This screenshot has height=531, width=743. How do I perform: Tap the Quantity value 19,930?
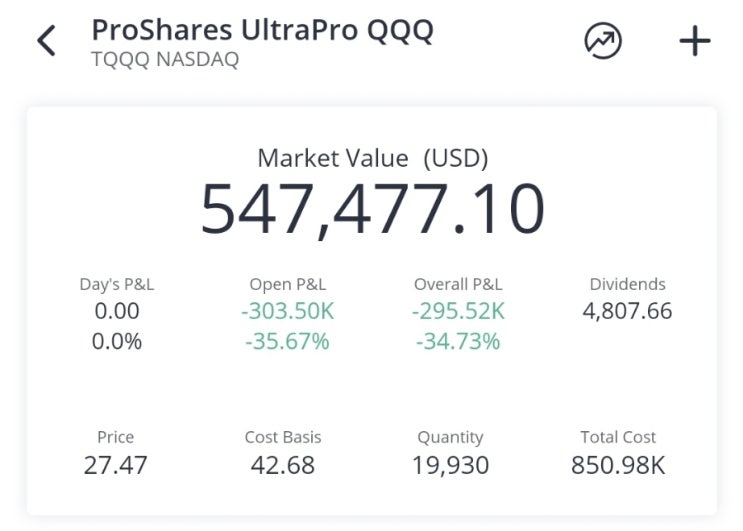coord(450,465)
